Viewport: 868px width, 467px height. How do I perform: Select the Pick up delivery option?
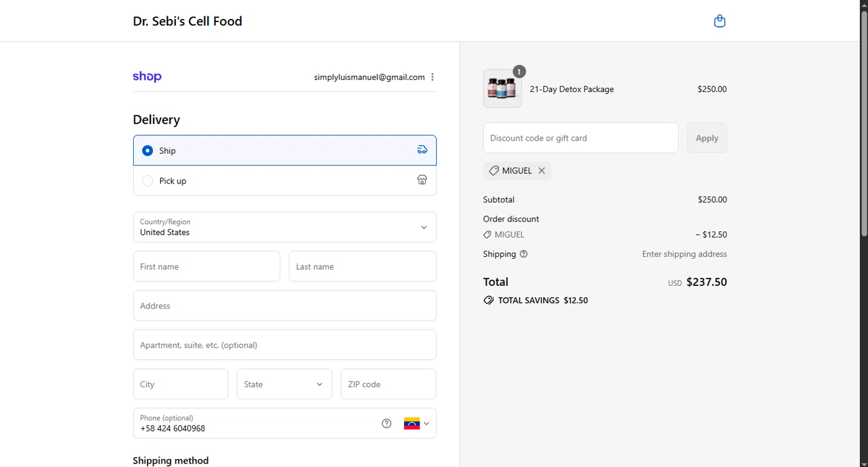(285, 181)
